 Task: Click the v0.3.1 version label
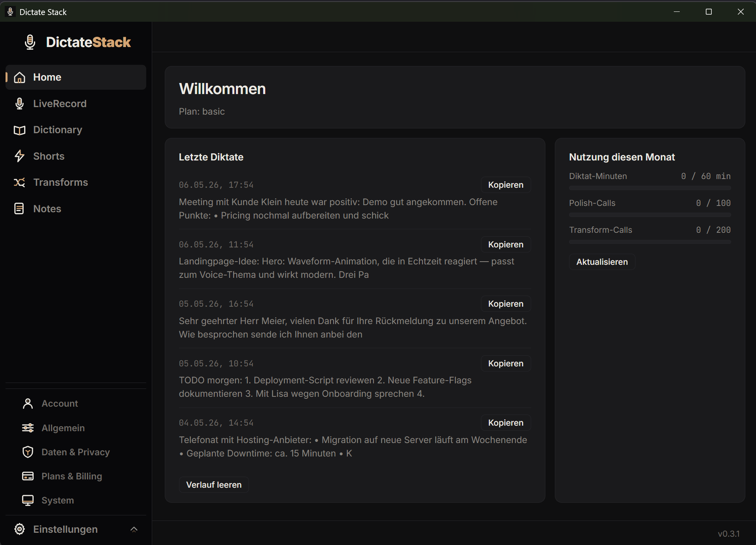click(728, 534)
